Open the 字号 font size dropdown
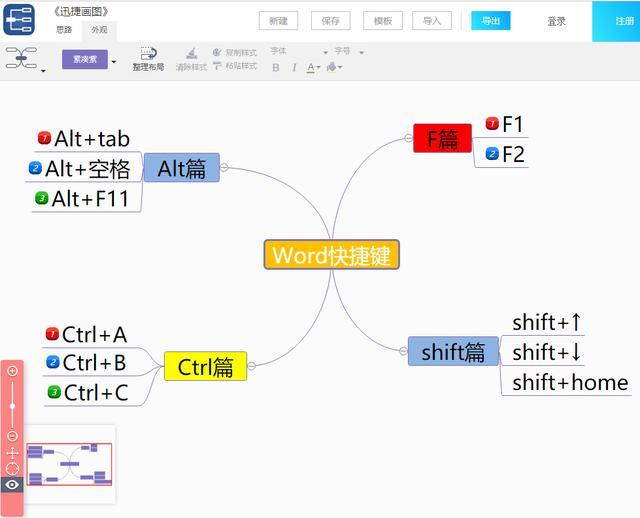 tap(349, 51)
